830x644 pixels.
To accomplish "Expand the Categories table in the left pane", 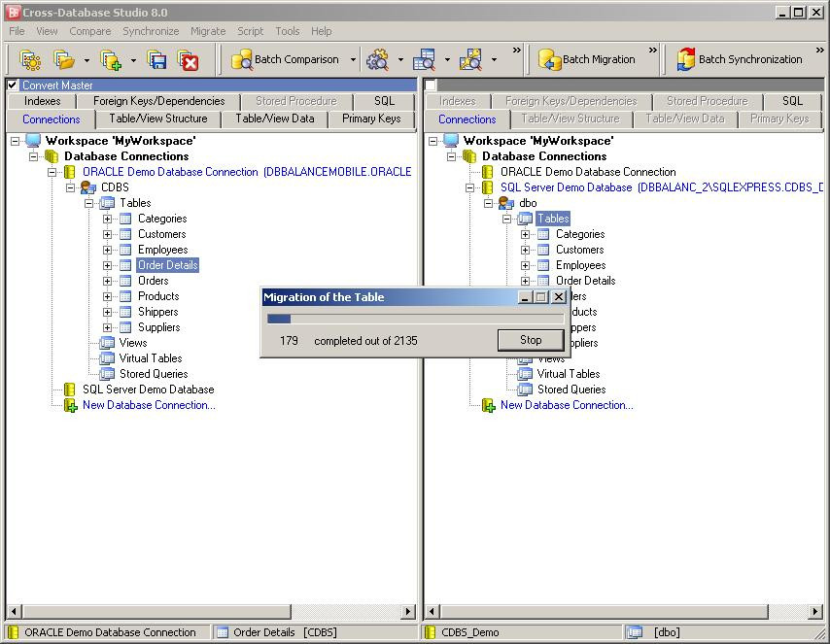I will click(x=107, y=219).
